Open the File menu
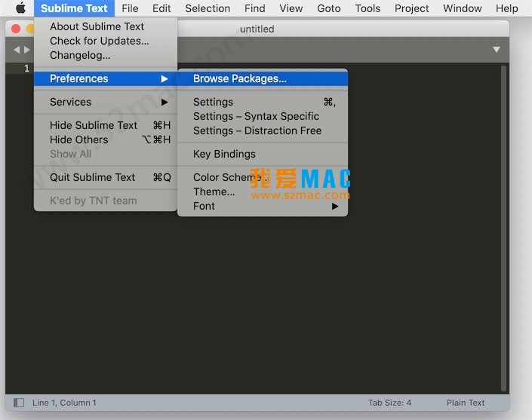 click(x=130, y=8)
